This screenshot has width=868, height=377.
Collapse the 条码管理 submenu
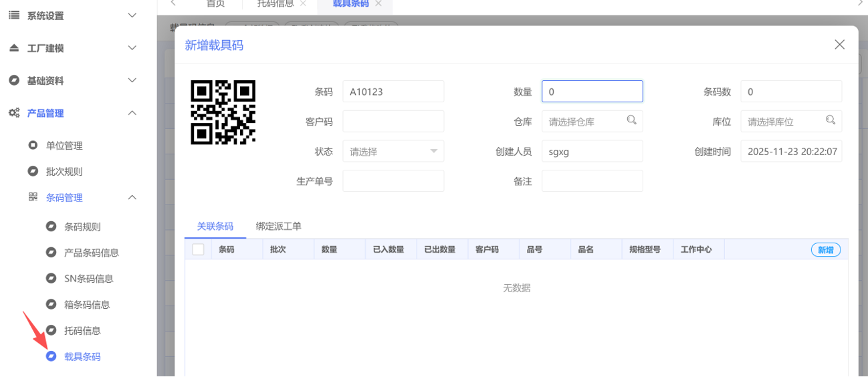click(132, 197)
